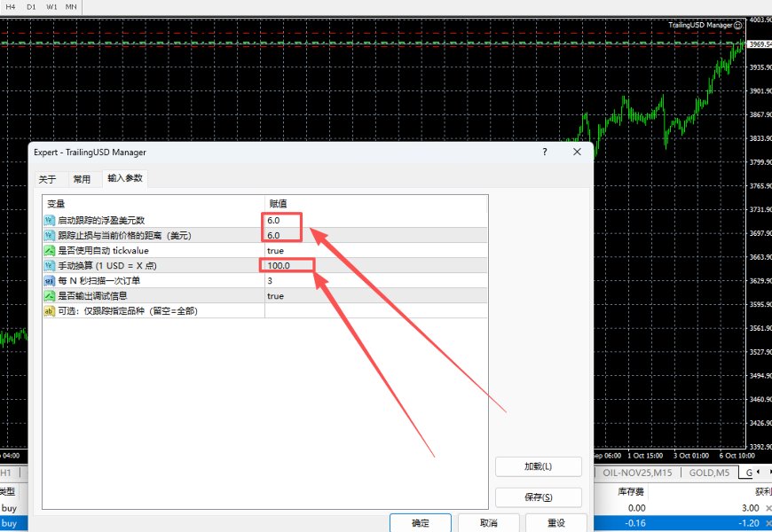Select the H4 timeframe button
This screenshot has height=532, width=772.
(11, 7)
